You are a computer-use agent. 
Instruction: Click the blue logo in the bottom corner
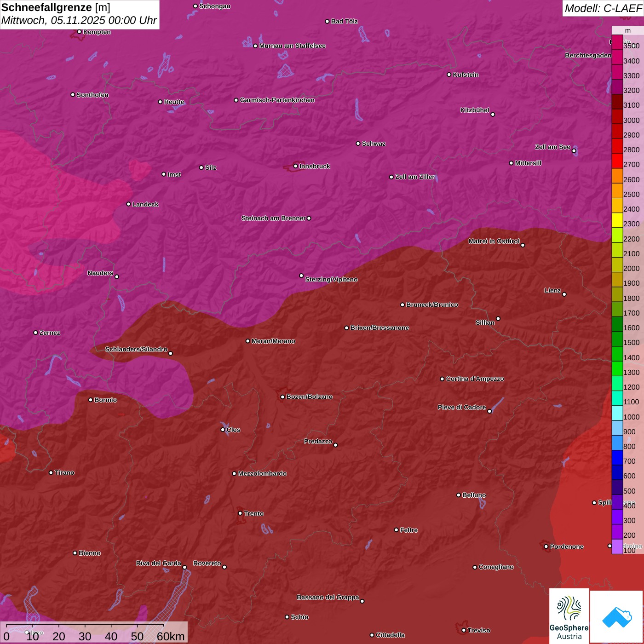click(x=616, y=617)
